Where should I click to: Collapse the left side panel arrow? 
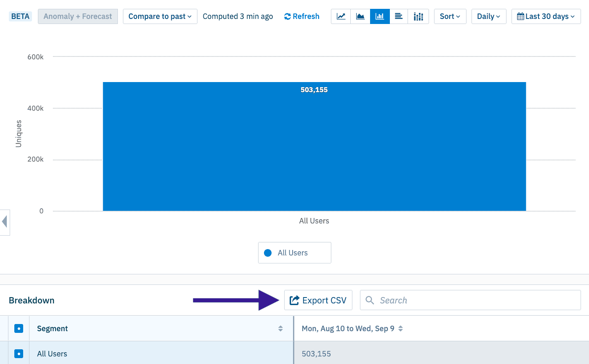[x=5, y=222]
